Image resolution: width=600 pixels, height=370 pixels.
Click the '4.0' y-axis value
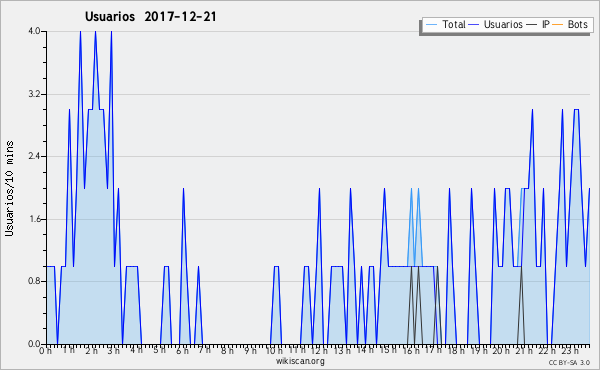[34, 31]
